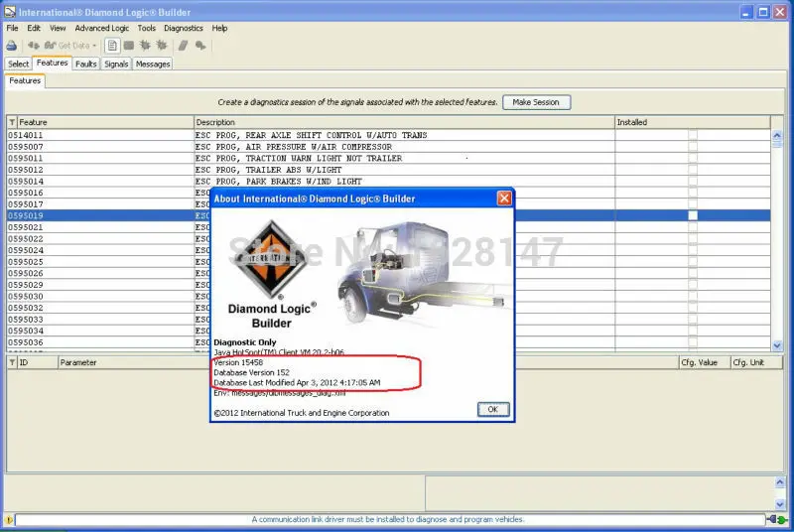
Task: Select feature row 0595007
Action: click(388, 147)
